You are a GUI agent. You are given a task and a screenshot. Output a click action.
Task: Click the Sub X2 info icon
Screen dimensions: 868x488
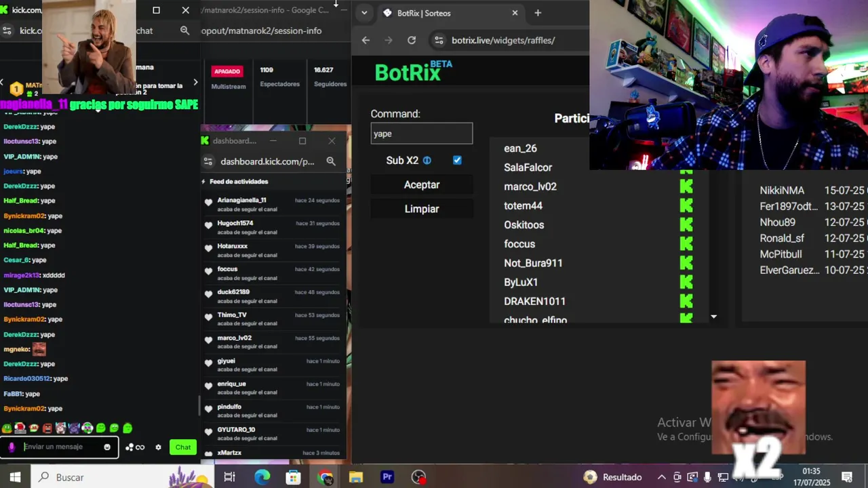(x=427, y=161)
